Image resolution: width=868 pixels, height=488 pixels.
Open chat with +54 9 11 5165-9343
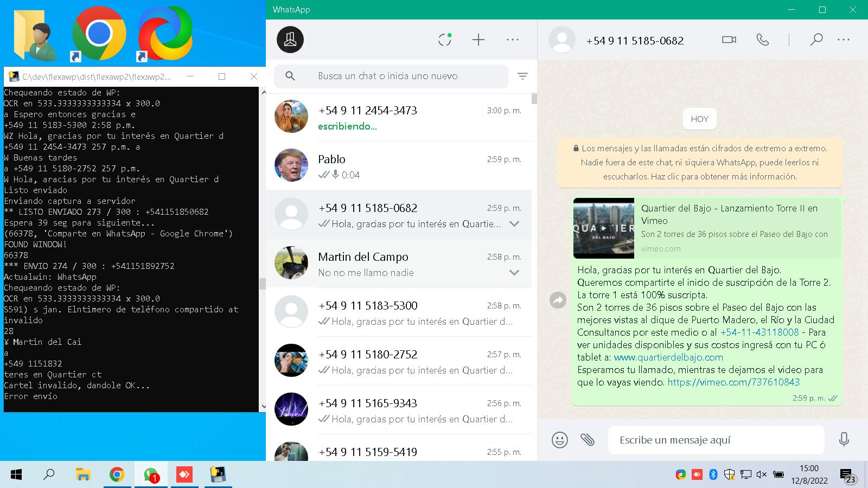click(399, 410)
